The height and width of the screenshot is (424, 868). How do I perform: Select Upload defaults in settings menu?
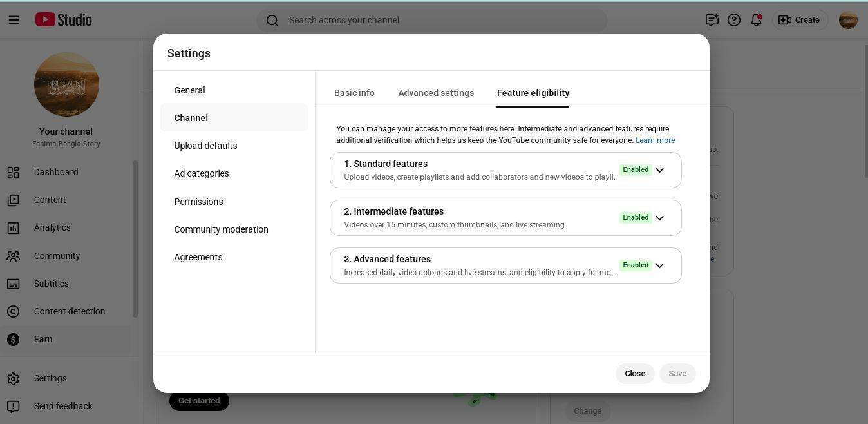(x=205, y=146)
